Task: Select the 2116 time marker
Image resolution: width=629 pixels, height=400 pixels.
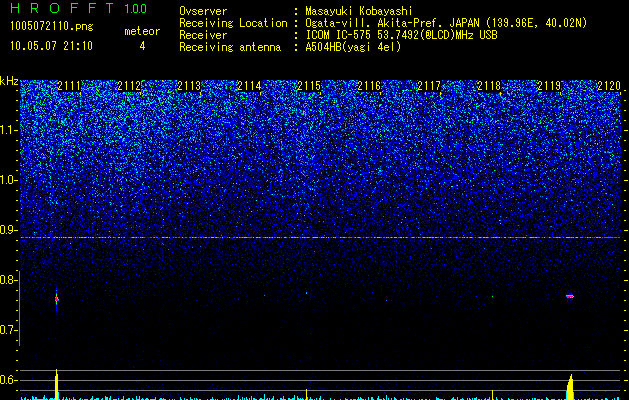Action: coord(369,86)
